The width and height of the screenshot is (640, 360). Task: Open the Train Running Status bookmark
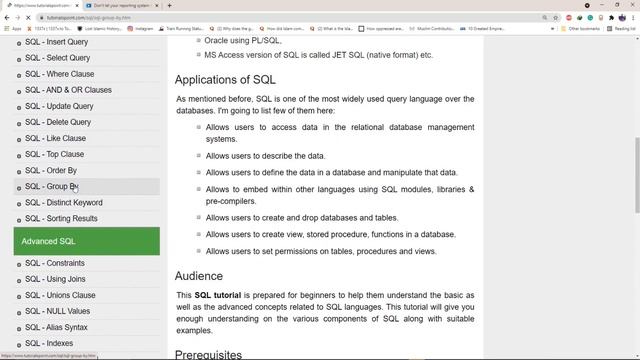tap(181, 29)
